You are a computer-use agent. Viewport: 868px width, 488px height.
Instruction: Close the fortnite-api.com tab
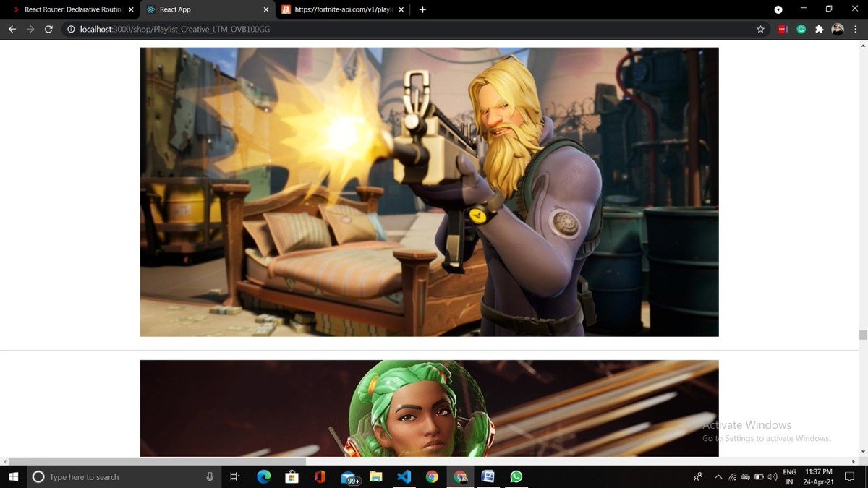point(401,9)
